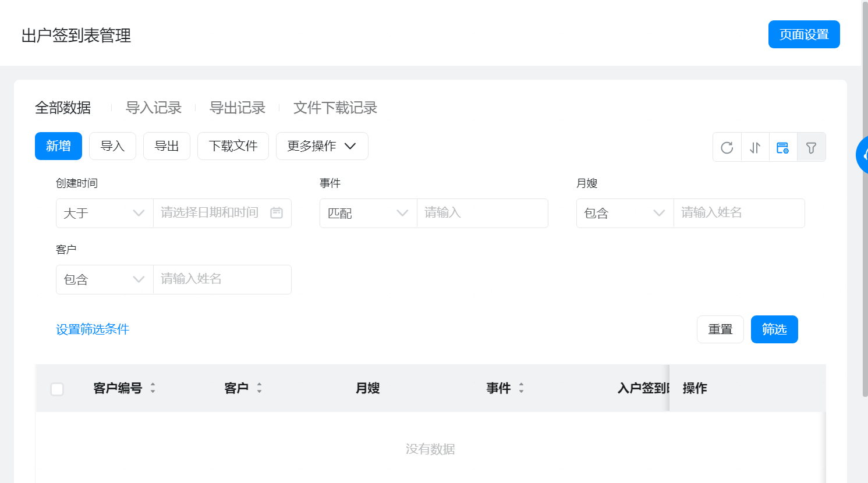Click the 月嫂 请输入姓名 field
This screenshot has height=483, width=868.
[739, 213]
